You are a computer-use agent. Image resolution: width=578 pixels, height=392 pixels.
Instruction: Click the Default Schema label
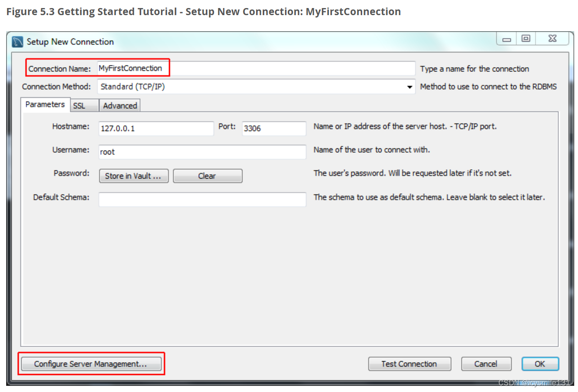click(x=61, y=197)
